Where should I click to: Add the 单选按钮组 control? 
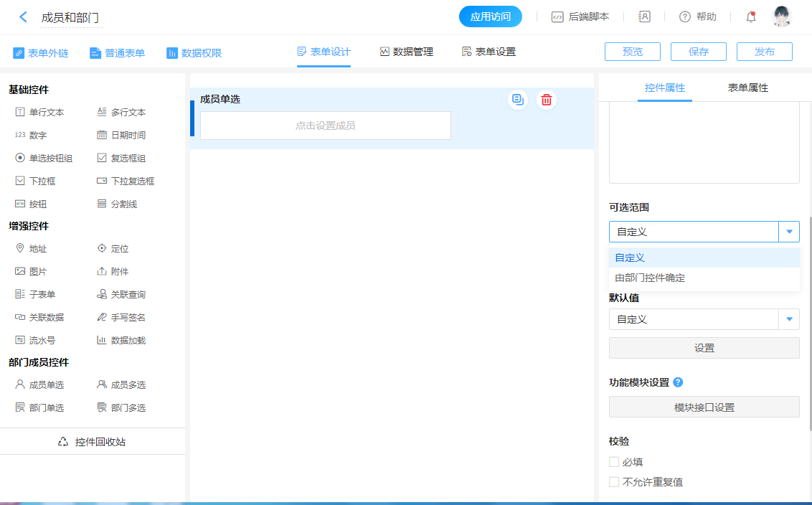44,159
